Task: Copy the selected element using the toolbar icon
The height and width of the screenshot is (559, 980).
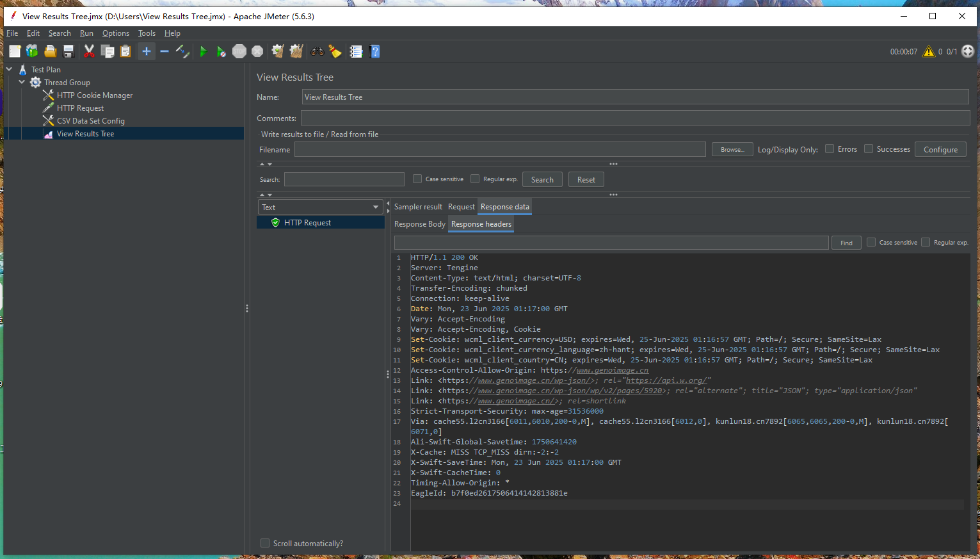Action: [x=108, y=51]
